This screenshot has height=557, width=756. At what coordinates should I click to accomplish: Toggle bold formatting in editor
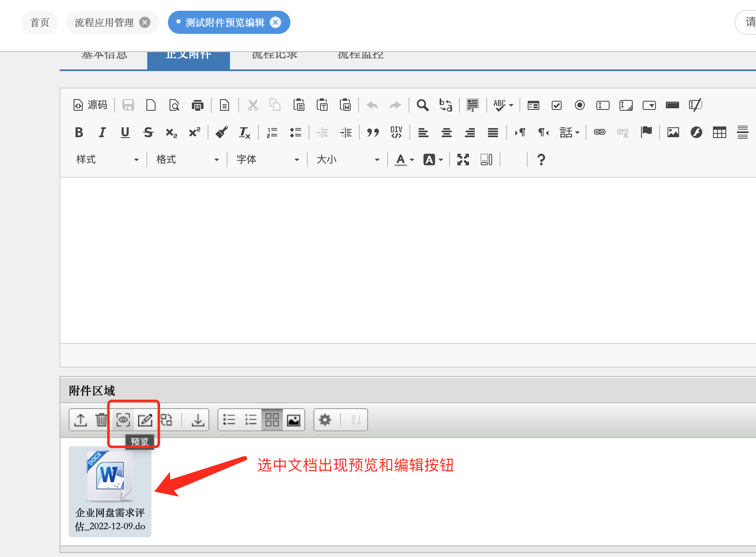(79, 132)
